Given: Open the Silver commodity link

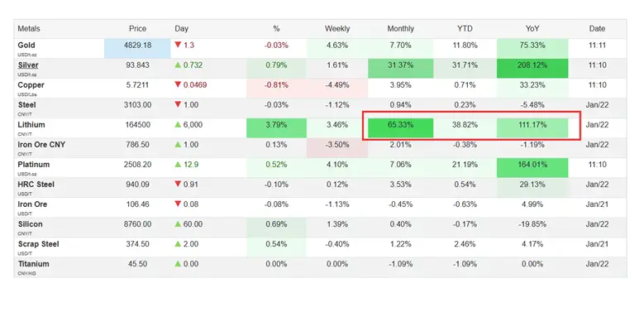Looking at the screenshot, I should coord(28,65).
